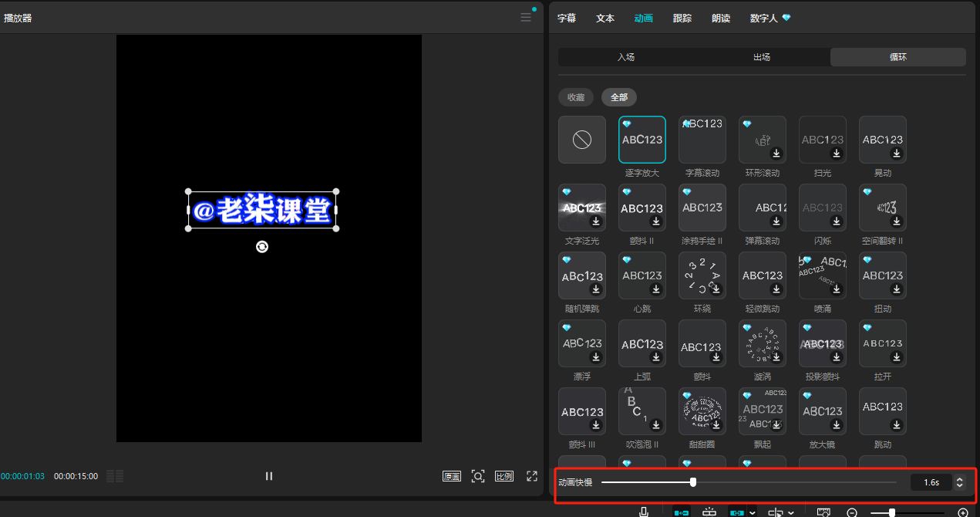Download the 空间翻转 II animation

pos(897,221)
